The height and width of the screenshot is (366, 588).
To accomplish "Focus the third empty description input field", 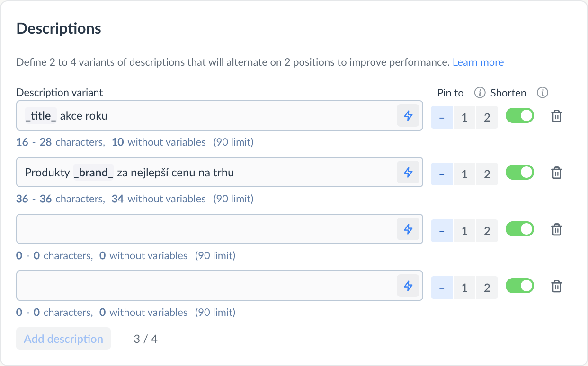I will pyautogui.click(x=206, y=229).
